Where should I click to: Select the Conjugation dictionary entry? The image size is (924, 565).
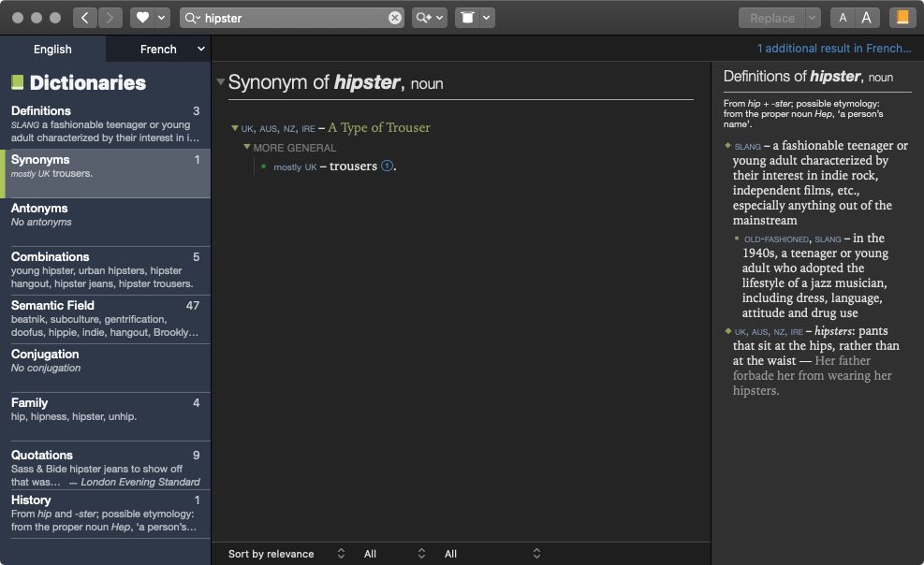click(x=105, y=368)
